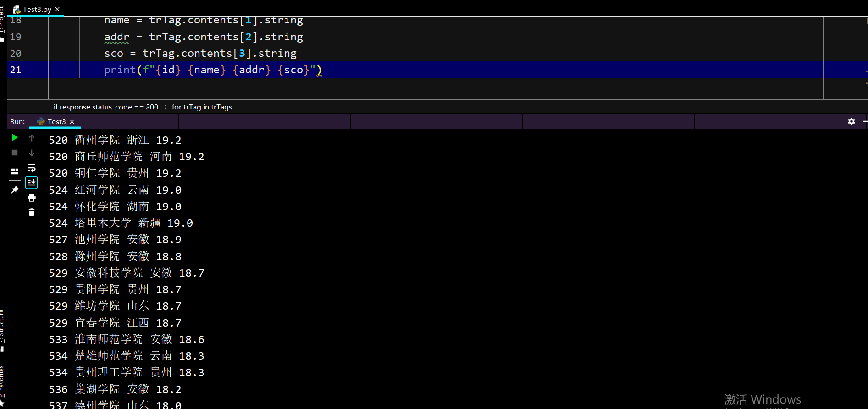This screenshot has height=409, width=868.
Task: Click output row '536 巢湖学院 安徽 18.2'
Action: point(115,389)
